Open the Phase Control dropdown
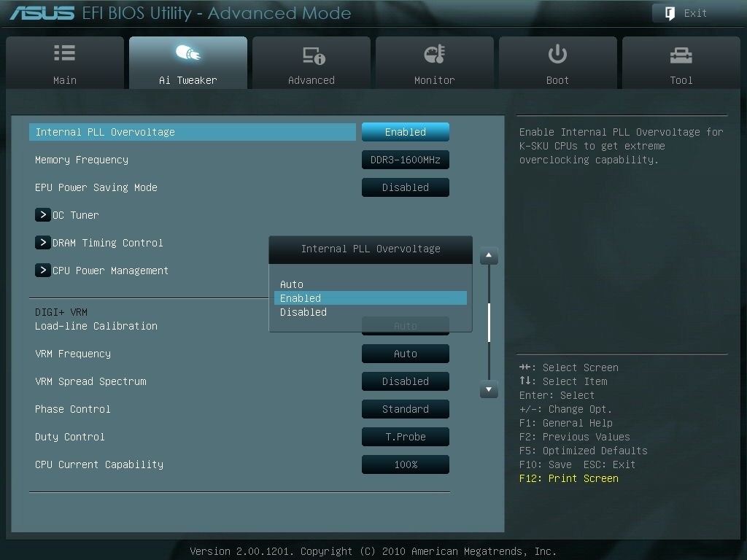 click(405, 409)
